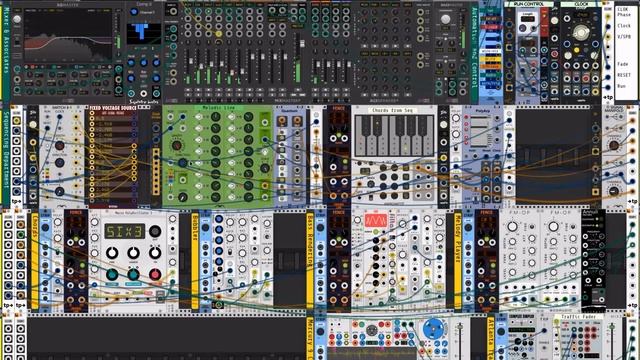The width and height of the screenshot is (640, 360).
Task: Click the Annuli module title
Action: coord(590,212)
